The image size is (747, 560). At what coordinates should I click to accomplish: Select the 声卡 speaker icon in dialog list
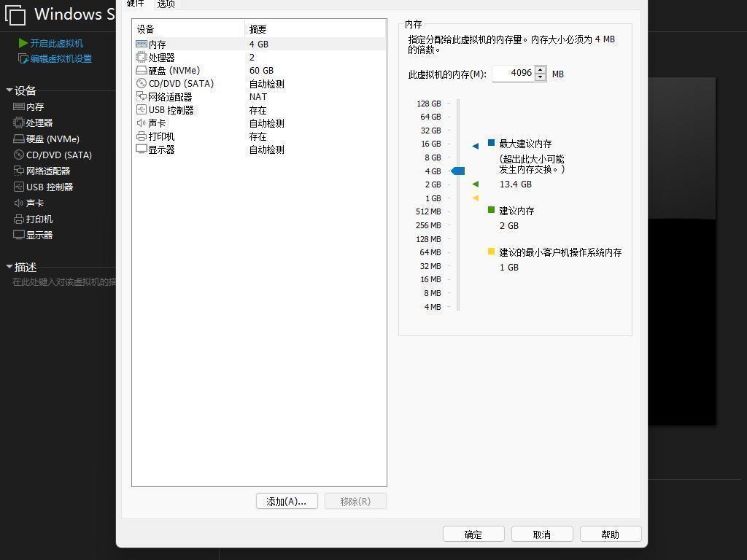(142, 122)
